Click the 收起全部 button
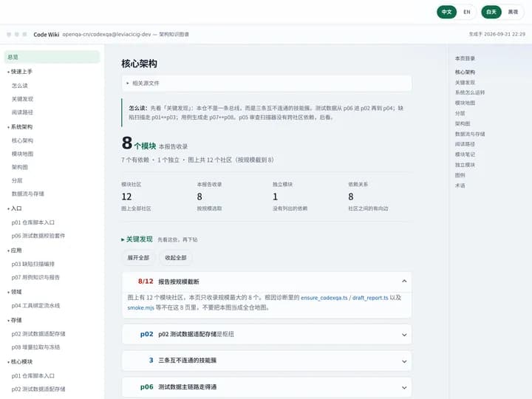Screen dimensions: 532x399 [175, 258]
